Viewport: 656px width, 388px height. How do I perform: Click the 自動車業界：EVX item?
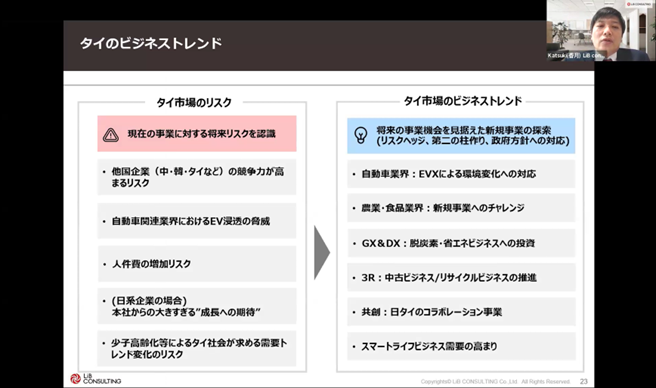click(461, 174)
